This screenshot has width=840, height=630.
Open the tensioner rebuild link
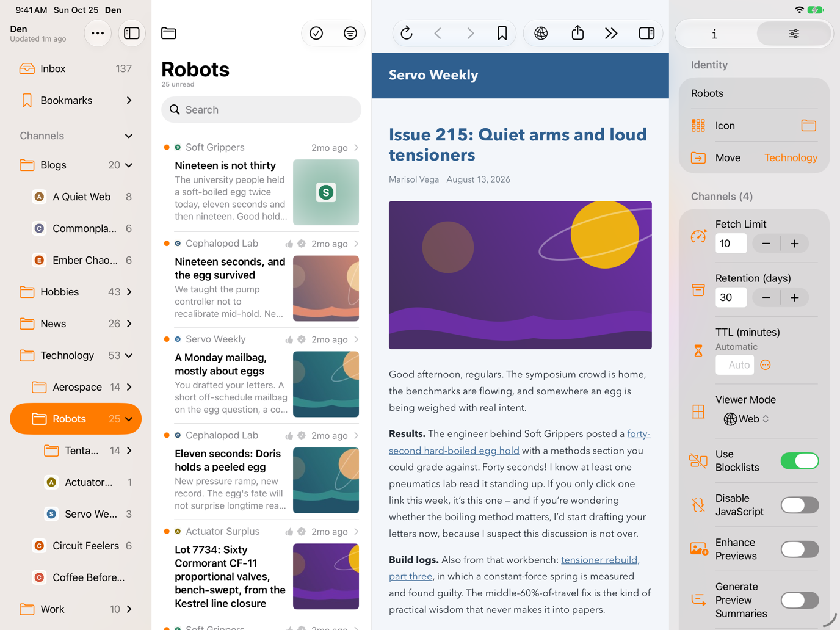[599, 559]
